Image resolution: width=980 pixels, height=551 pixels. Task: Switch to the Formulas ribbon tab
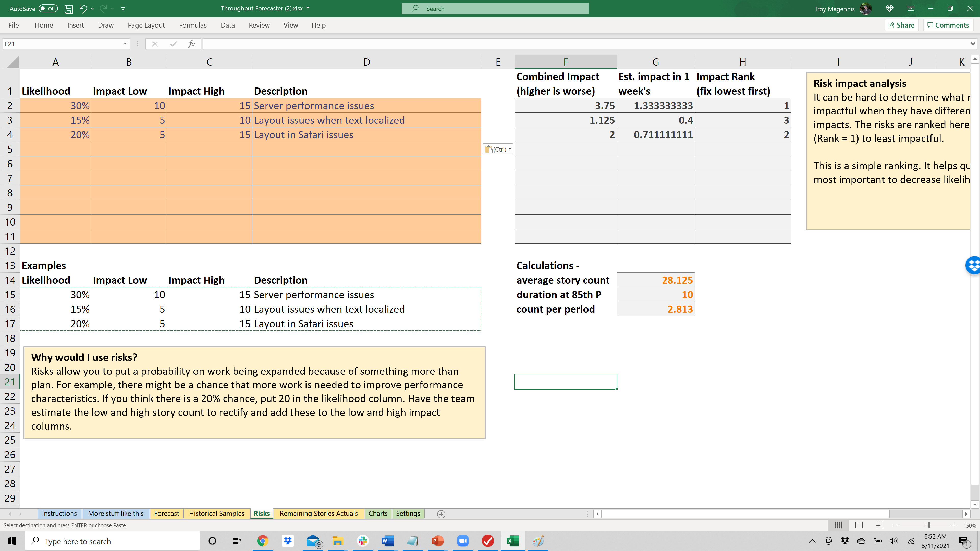[x=193, y=25]
